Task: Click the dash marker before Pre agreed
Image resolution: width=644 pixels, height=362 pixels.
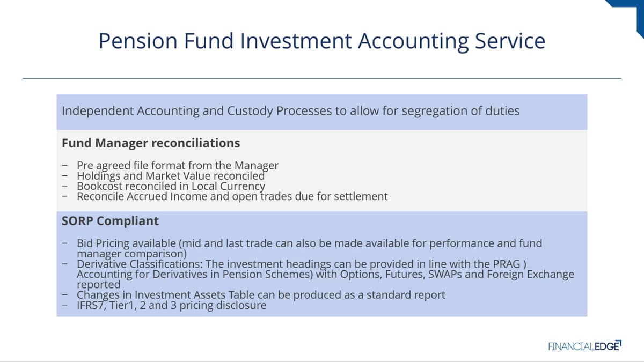Action: pos(64,166)
